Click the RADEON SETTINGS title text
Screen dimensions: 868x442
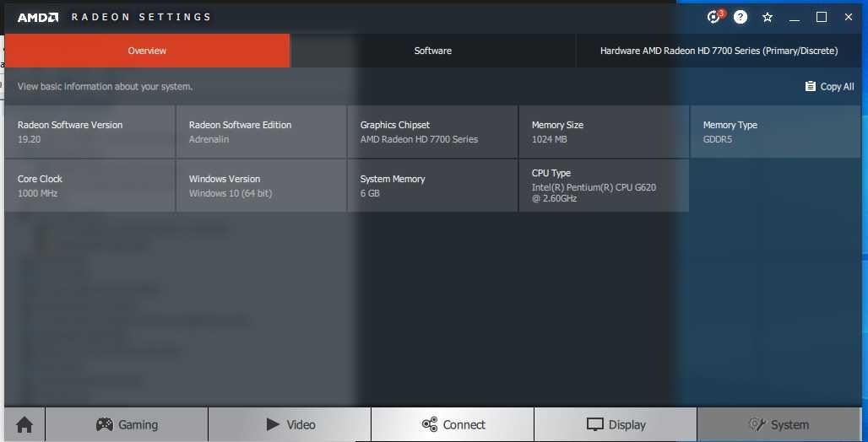point(141,17)
